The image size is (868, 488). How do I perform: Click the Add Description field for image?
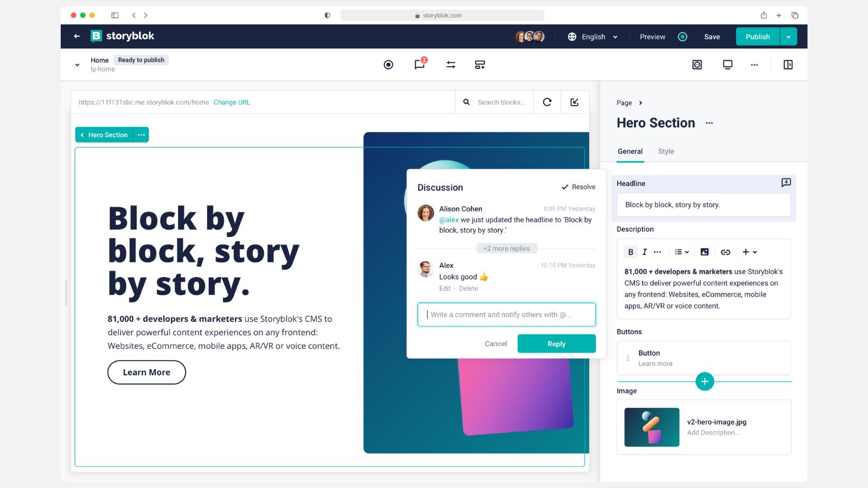(713, 433)
